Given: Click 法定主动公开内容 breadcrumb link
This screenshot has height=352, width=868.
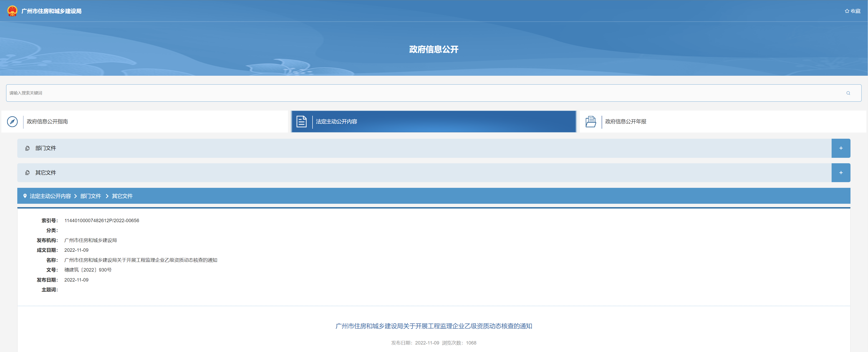Looking at the screenshot, I should 50,196.
